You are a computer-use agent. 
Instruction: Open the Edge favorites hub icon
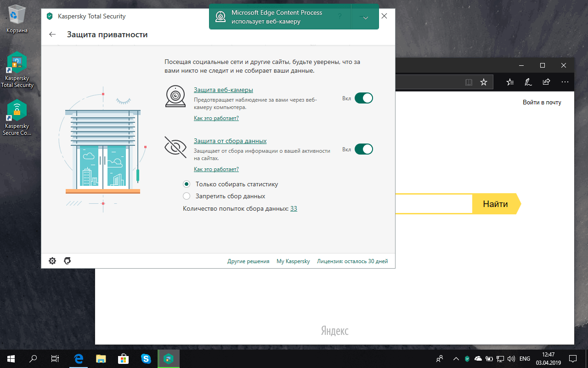510,82
